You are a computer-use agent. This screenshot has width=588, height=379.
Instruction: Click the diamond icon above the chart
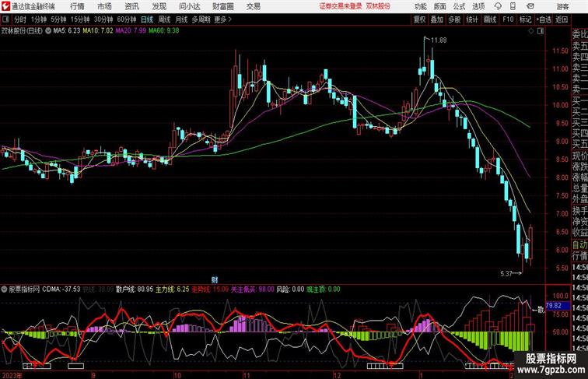pyautogui.click(x=531, y=31)
